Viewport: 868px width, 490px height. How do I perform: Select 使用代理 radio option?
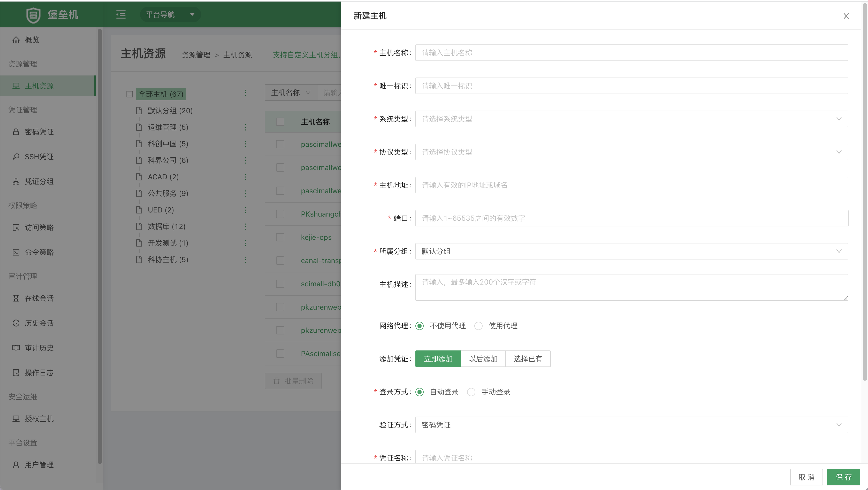tap(478, 326)
